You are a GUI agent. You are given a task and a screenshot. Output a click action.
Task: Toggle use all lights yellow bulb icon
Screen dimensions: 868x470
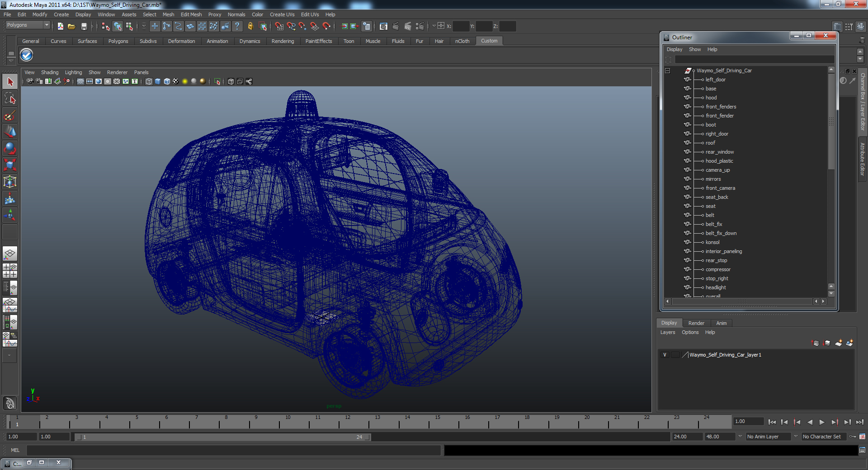pos(185,81)
